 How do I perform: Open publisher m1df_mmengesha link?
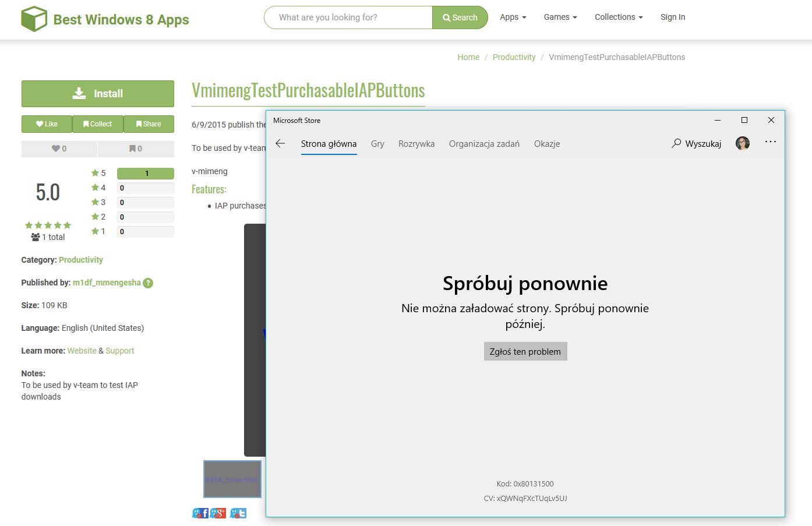click(x=107, y=283)
